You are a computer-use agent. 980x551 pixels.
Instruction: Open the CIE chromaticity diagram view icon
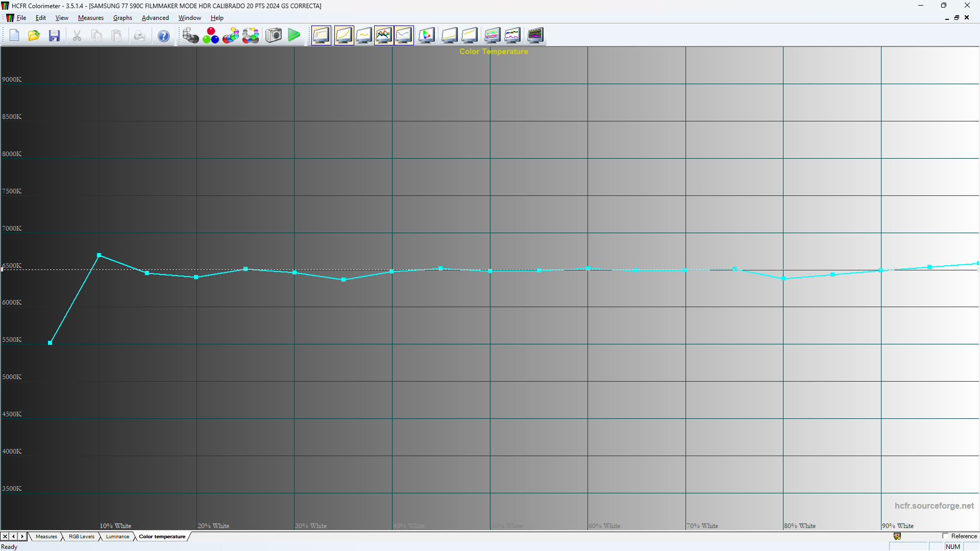tap(427, 35)
